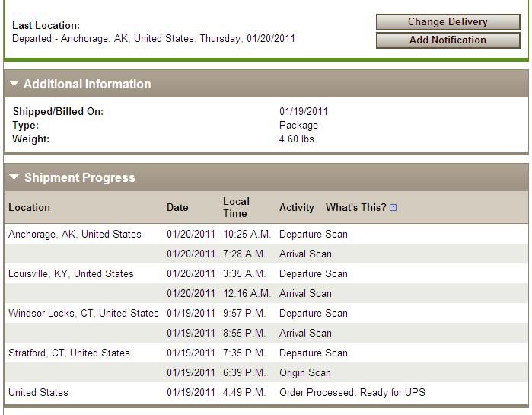Click the Stratford, CT location entry
The width and height of the screenshot is (532, 415).
[x=69, y=353]
